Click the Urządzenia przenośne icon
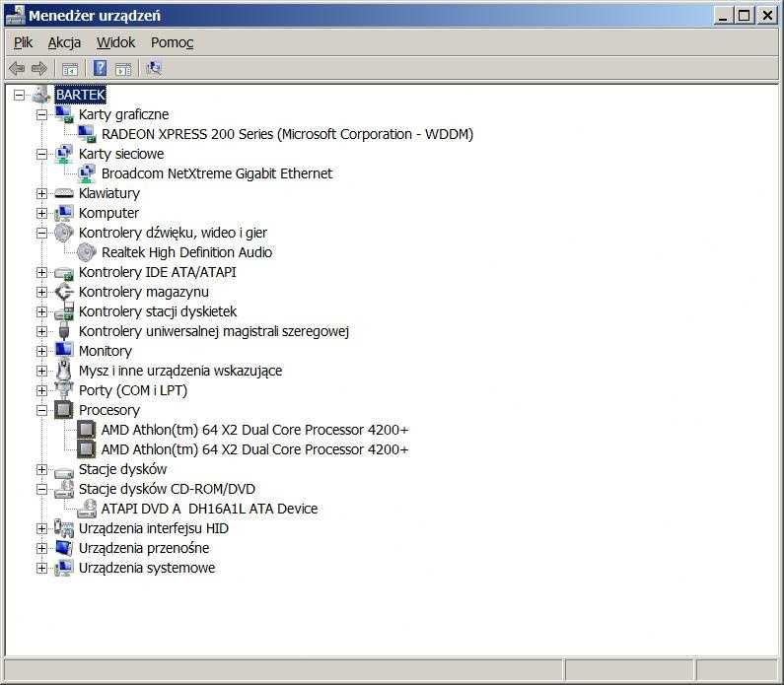784x685 pixels. click(x=64, y=548)
